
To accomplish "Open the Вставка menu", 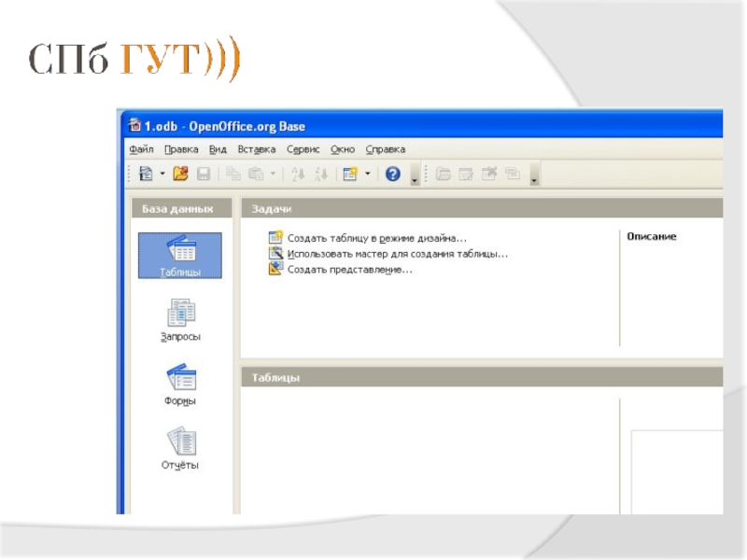I will (x=256, y=149).
